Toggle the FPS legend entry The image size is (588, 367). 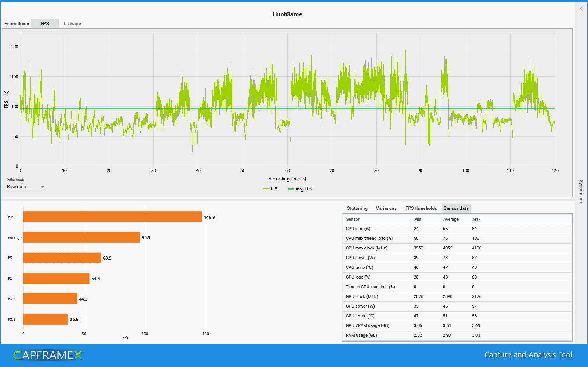(271, 189)
